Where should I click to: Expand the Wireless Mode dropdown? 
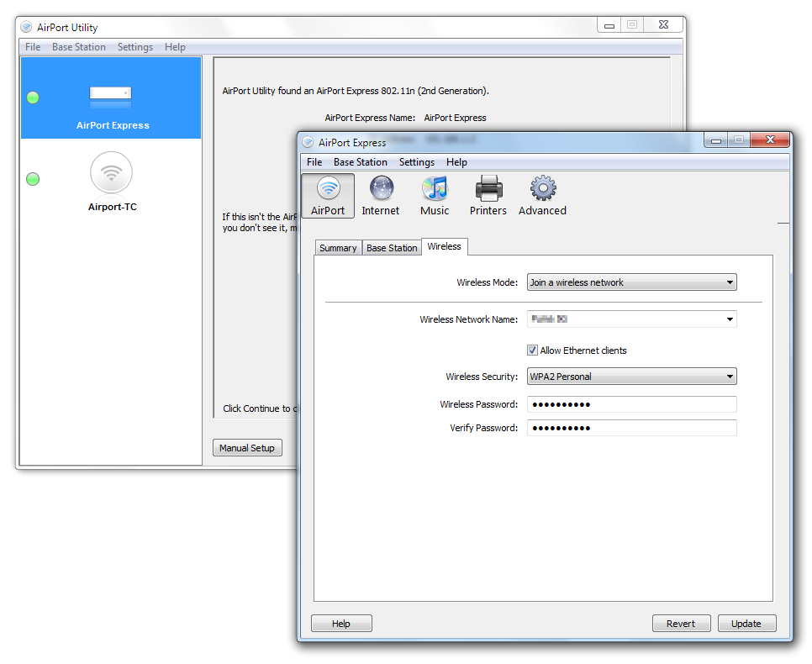632,282
